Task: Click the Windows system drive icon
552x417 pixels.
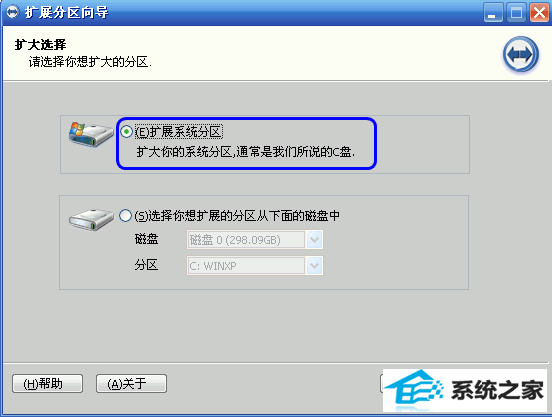Action: pos(91,134)
